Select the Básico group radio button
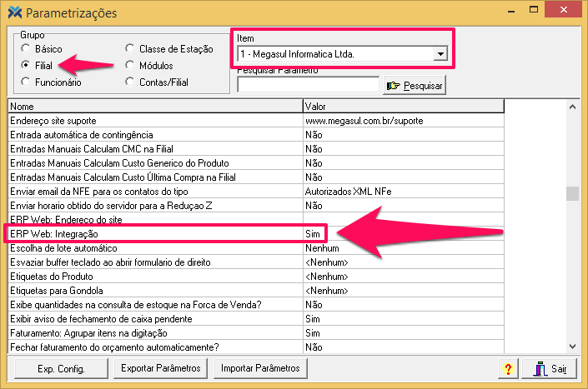 pyautogui.click(x=27, y=49)
